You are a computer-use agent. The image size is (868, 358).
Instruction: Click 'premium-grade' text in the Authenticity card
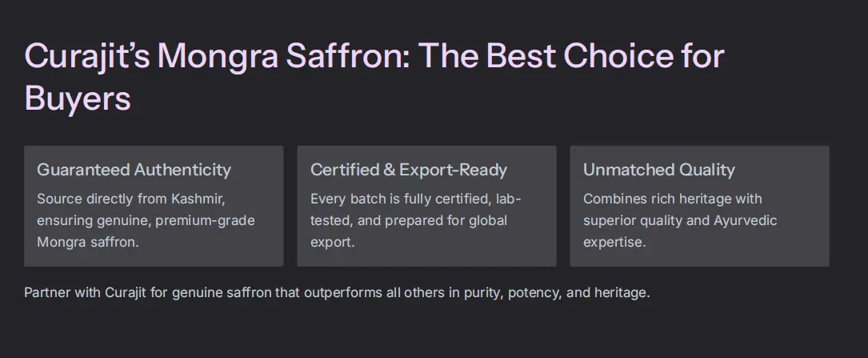point(206,220)
